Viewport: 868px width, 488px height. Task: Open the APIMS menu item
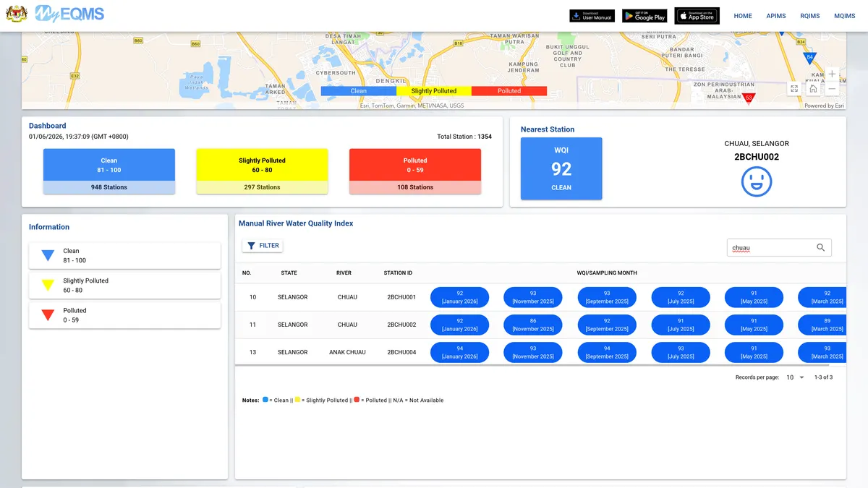(776, 16)
